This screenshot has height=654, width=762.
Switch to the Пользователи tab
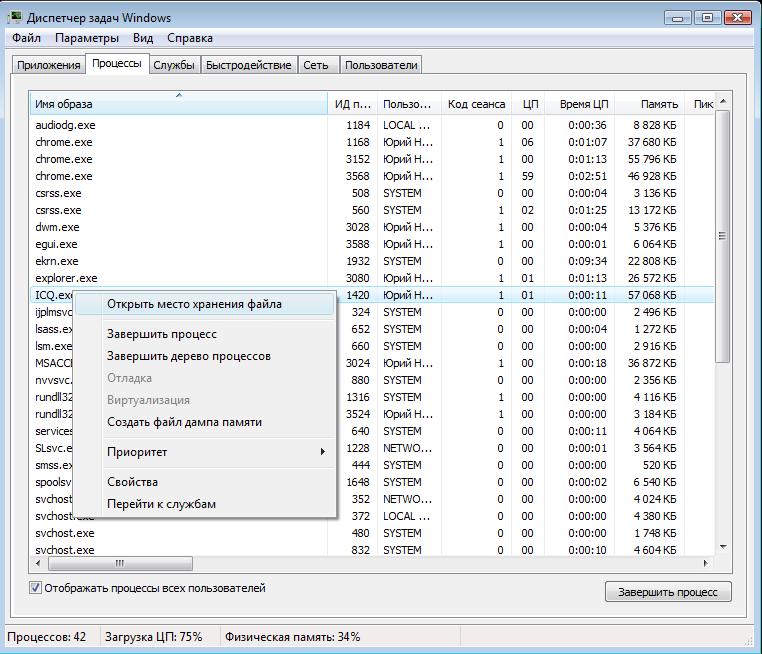[380, 65]
